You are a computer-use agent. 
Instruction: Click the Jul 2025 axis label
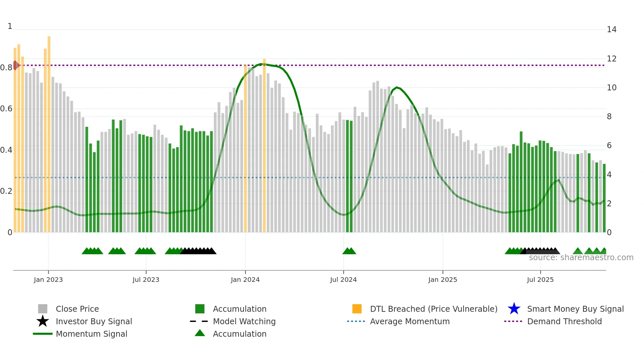(540, 280)
